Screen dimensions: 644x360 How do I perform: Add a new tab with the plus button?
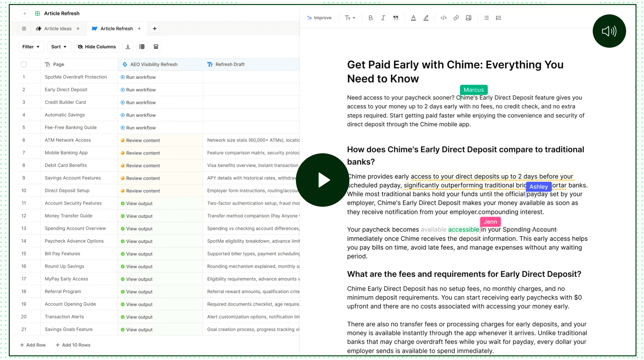pos(155,28)
